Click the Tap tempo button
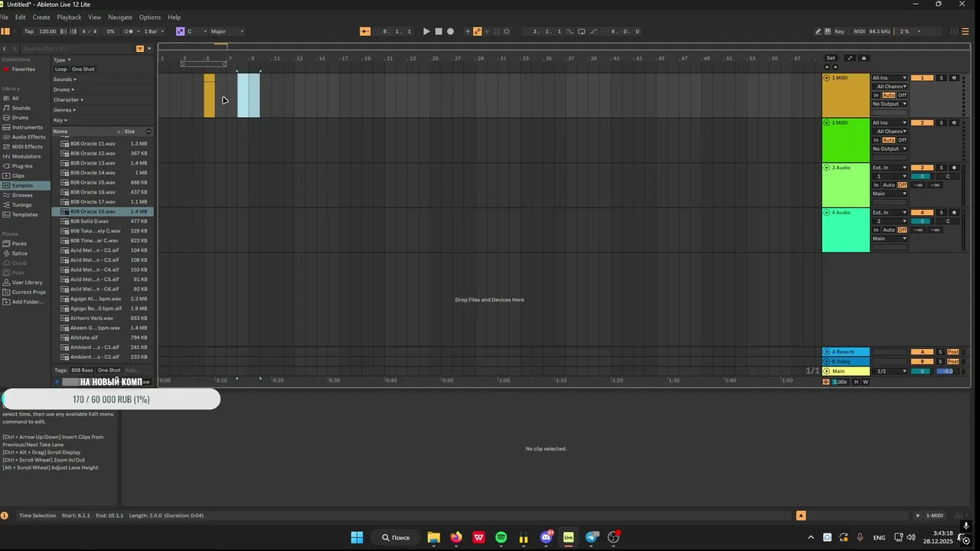980x551 pixels. (28, 31)
